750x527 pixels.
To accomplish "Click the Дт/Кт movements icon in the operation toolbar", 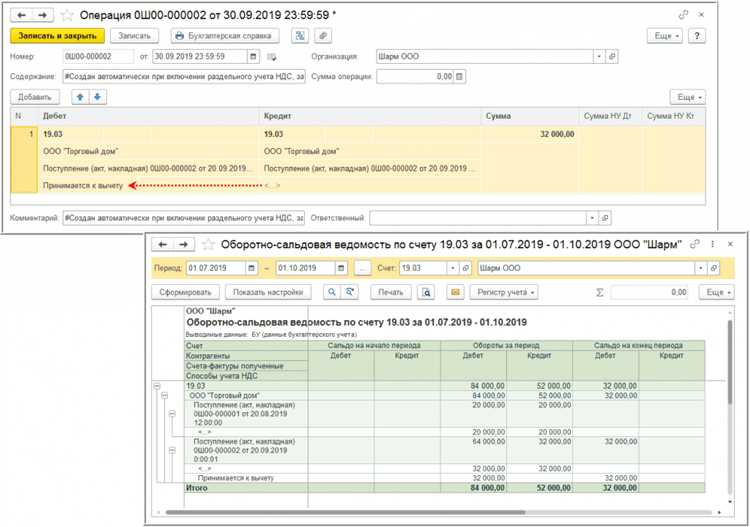I will 300,36.
